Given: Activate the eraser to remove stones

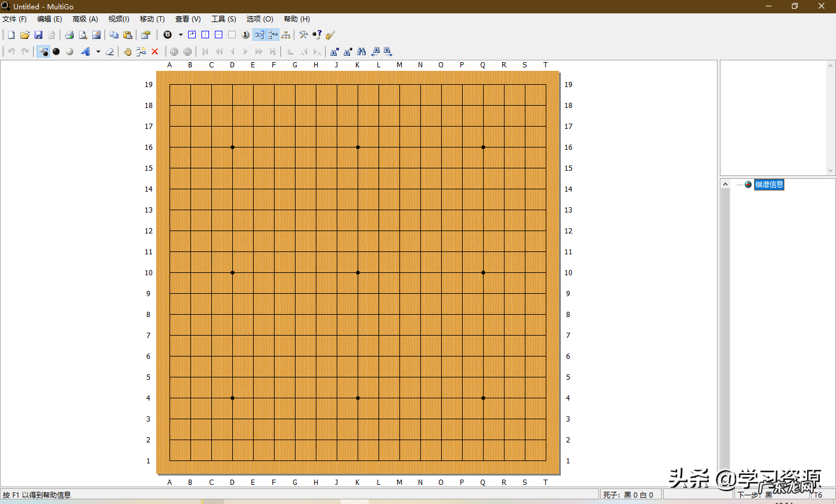Looking at the screenshot, I should (110, 52).
